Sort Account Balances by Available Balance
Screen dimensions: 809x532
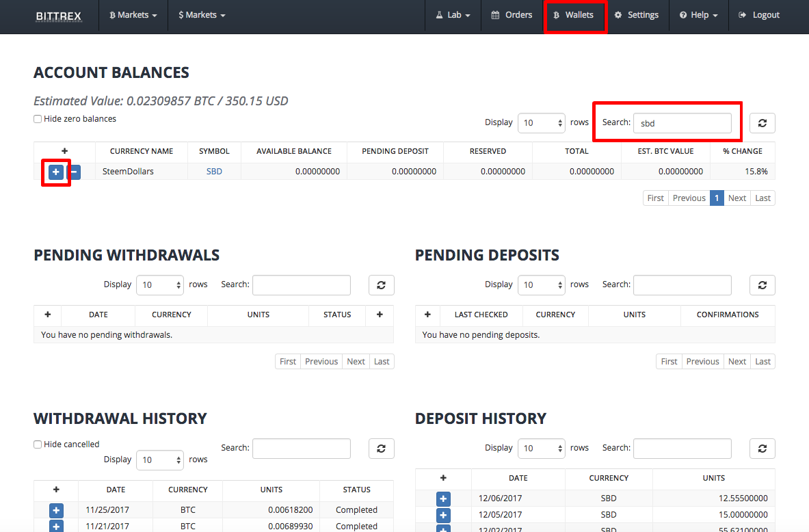[x=294, y=151]
